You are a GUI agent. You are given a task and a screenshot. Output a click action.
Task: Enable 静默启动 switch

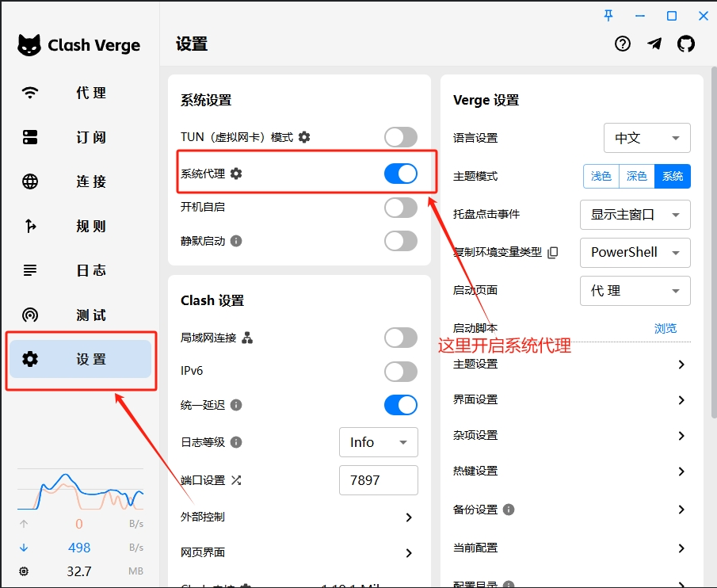401,240
